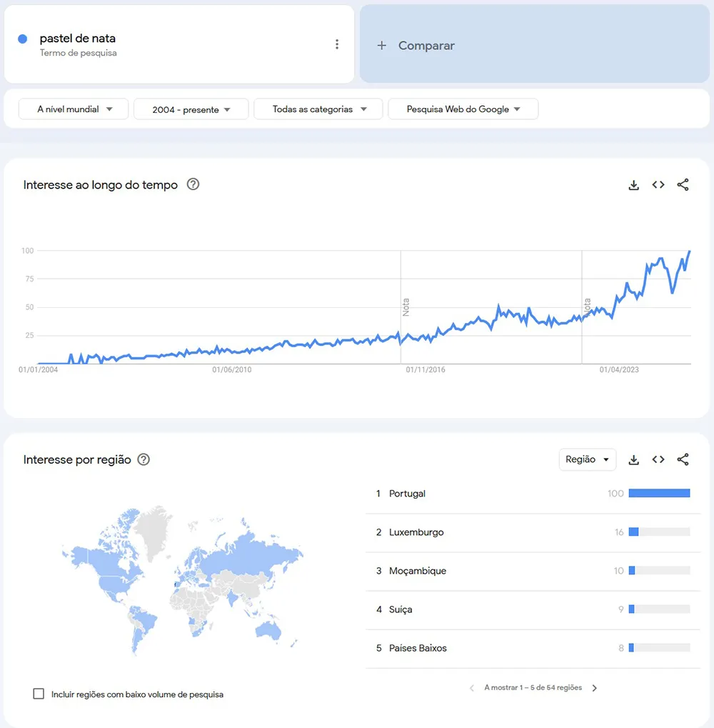Open embed code for region results
This screenshot has width=714, height=728.
tap(658, 459)
